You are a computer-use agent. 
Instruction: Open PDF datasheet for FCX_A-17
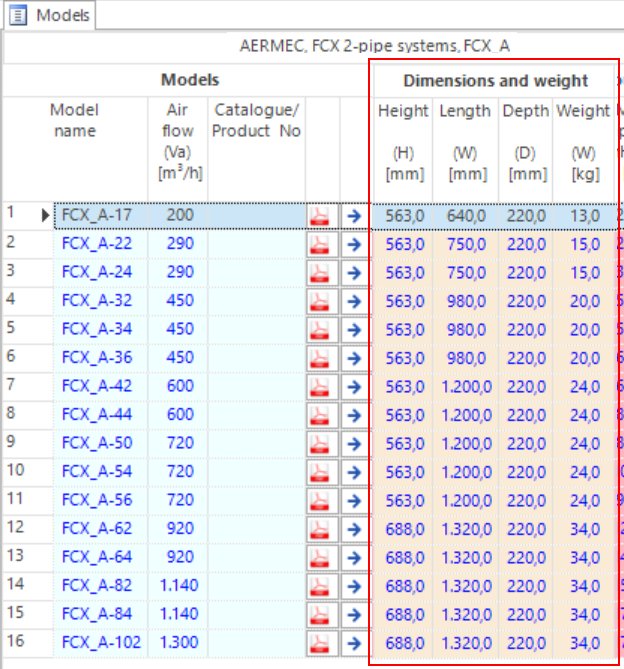coord(321,215)
